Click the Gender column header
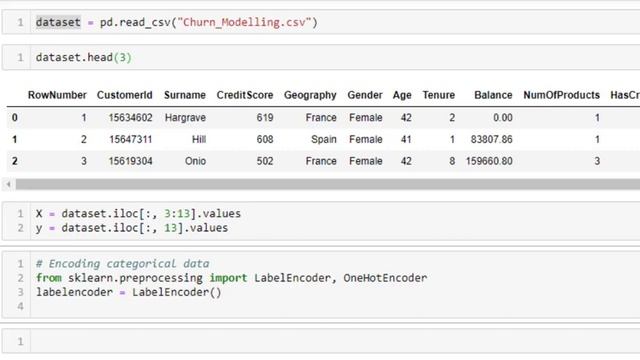640x360 pixels. point(365,95)
